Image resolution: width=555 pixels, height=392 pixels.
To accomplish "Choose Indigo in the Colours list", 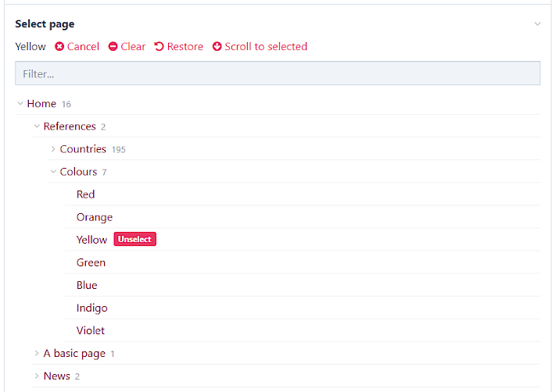I will 92,308.
